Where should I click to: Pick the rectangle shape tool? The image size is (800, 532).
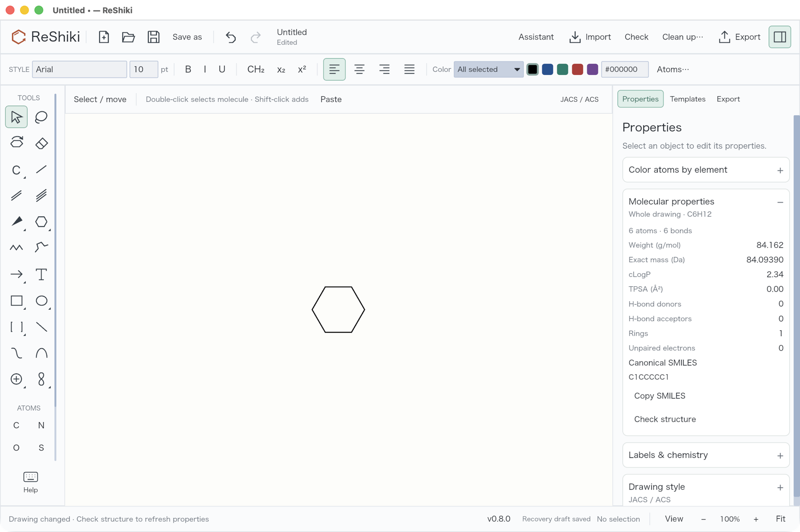[16, 301]
